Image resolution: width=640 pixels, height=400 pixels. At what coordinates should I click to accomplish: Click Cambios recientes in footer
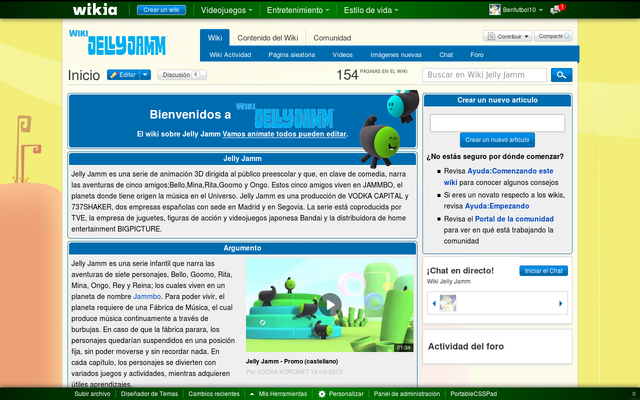pos(214,394)
